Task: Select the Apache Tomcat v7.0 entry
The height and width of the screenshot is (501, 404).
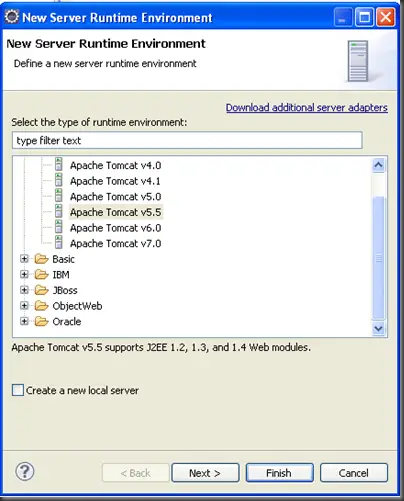Action: click(x=116, y=243)
